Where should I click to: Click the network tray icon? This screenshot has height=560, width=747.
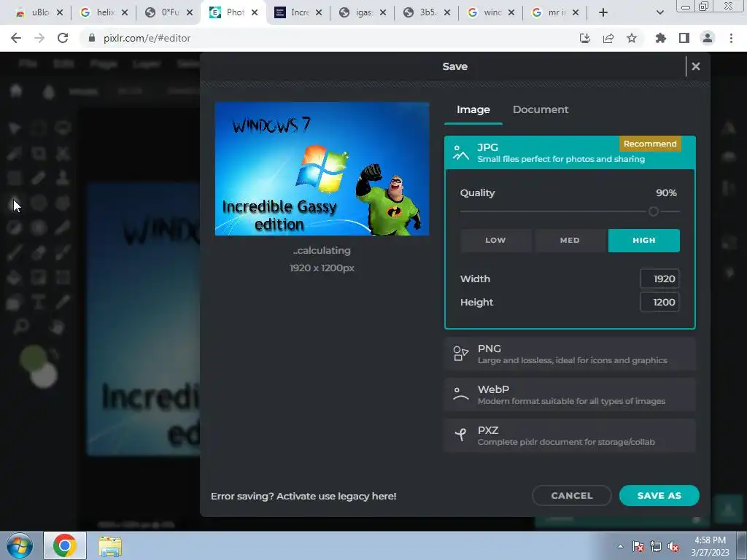(x=656, y=546)
